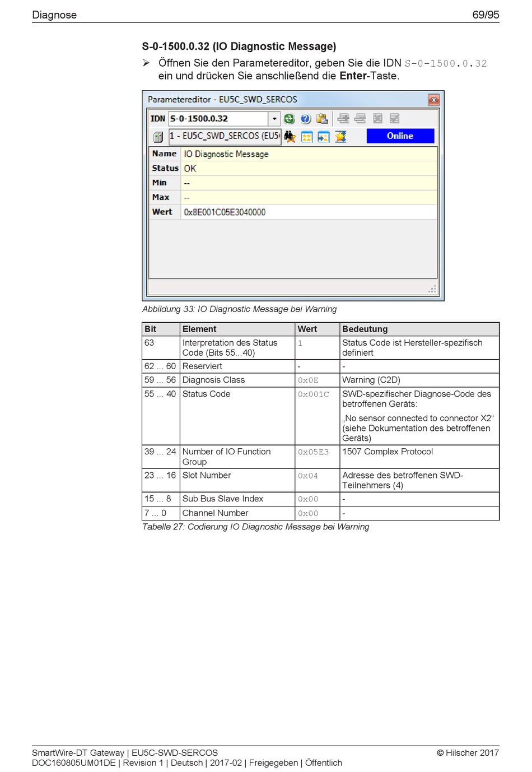The width and height of the screenshot is (532, 772).
Task: Open help via the blue question mark
Action: coord(306,119)
